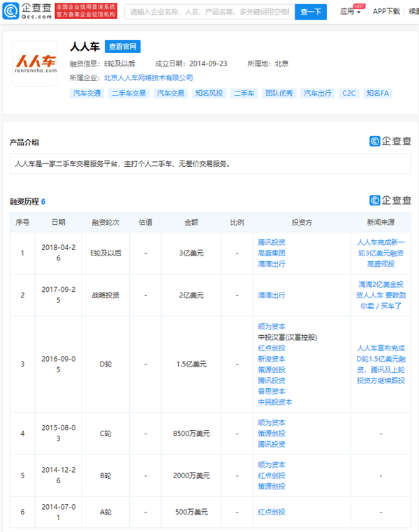Click the 人人车 company logo thumbnail
Viewport: 419px width, 532px height.
click(x=36, y=64)
